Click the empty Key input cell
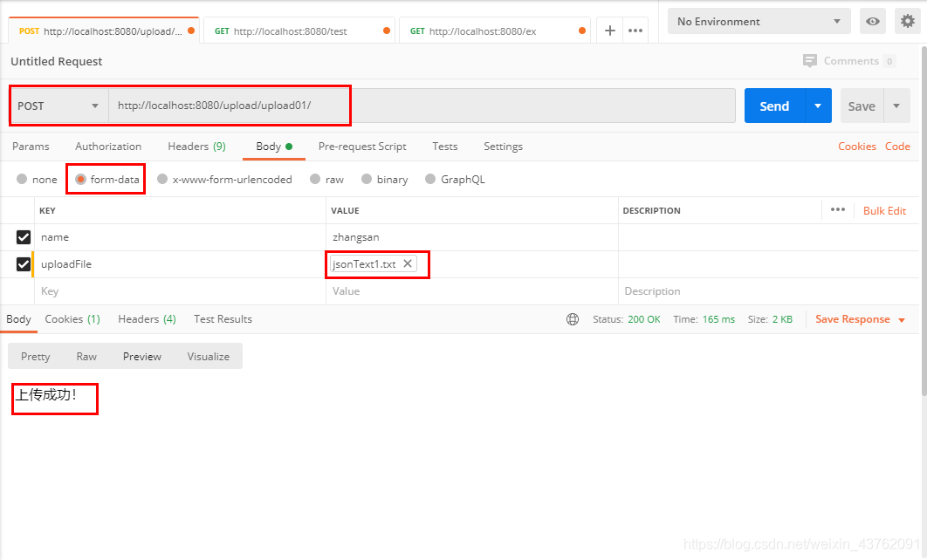The height and width of the screenshot is (560, 927). pyautogui.click(x=180, y=291)
